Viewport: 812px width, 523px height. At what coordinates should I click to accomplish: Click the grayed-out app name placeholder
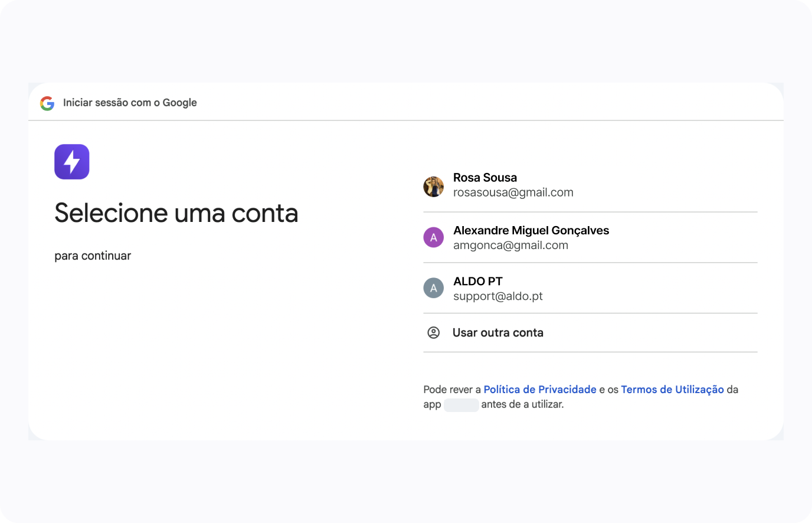[x=461, y=405]
